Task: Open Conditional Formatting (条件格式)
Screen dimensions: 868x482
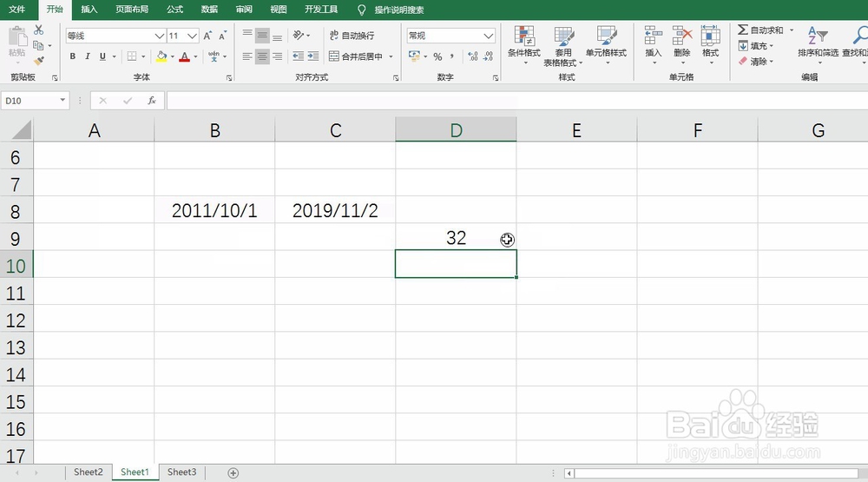Action: point(523,44)
